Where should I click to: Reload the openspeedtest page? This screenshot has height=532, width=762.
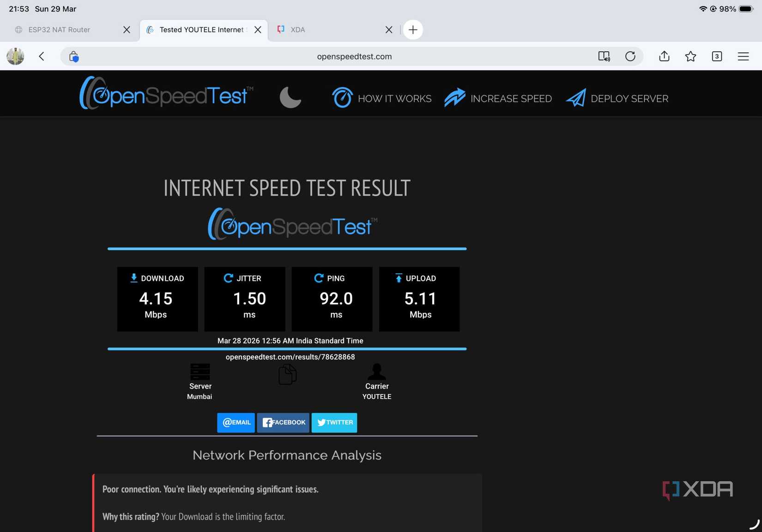630,56
